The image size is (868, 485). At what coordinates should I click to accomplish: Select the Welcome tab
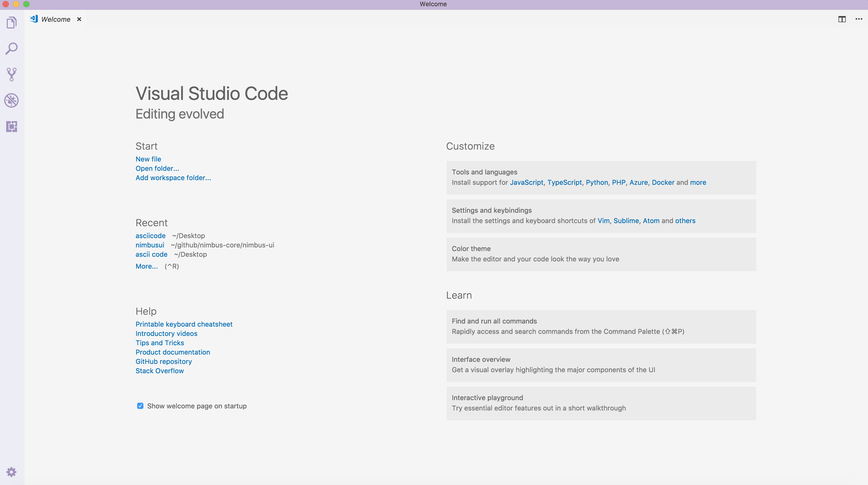pyautogui.click(x=56, y=19)
